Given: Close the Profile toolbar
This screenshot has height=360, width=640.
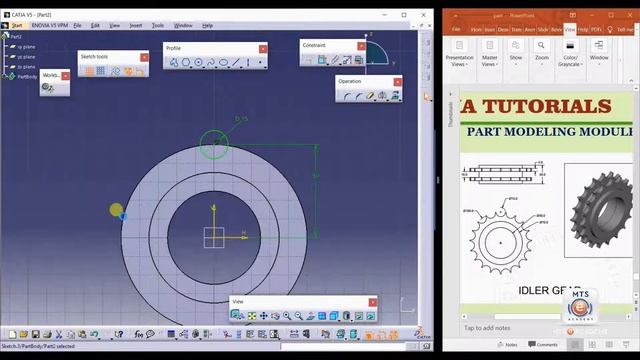Looking at the screenshot, I should coord(263,49).
